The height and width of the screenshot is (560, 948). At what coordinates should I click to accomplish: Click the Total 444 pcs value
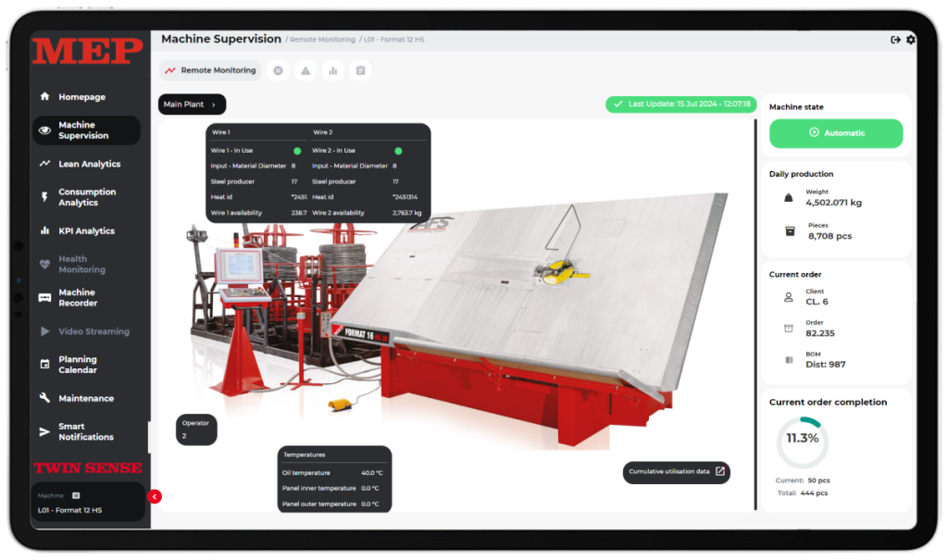[814, 493]
